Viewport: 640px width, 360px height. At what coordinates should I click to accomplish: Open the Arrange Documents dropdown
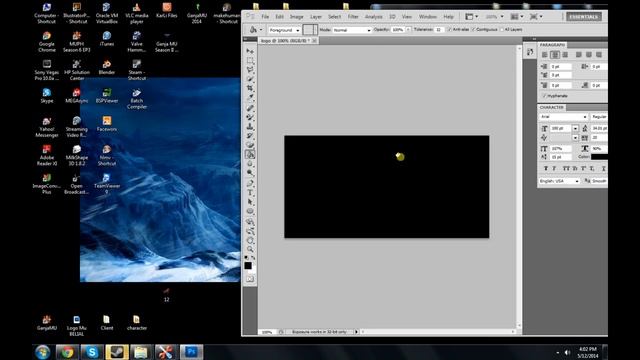517,17
